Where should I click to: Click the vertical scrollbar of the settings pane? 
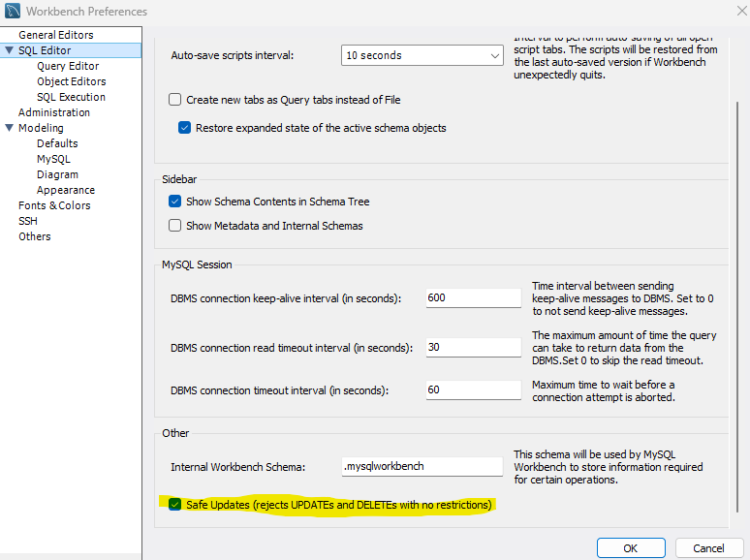pos(737,306)
